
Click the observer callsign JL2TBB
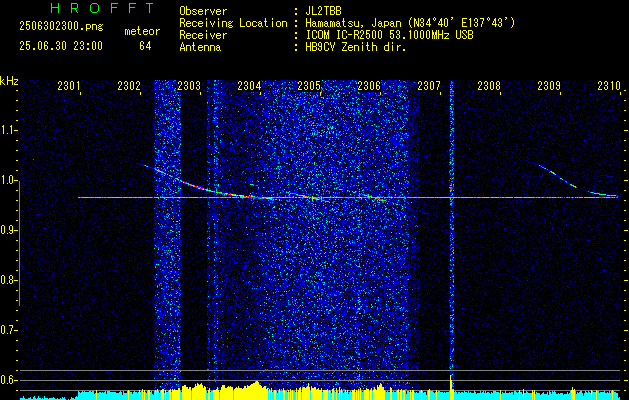[x=323, y=11]
